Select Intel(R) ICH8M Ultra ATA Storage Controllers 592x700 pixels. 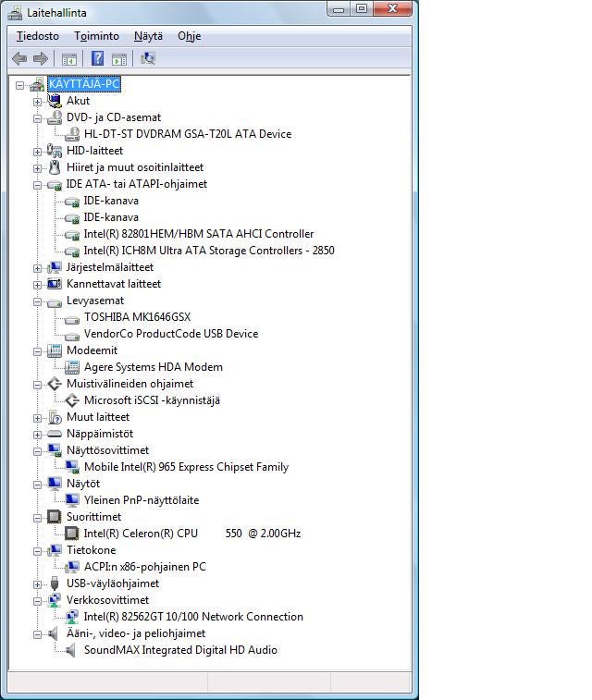coord(209,251)
